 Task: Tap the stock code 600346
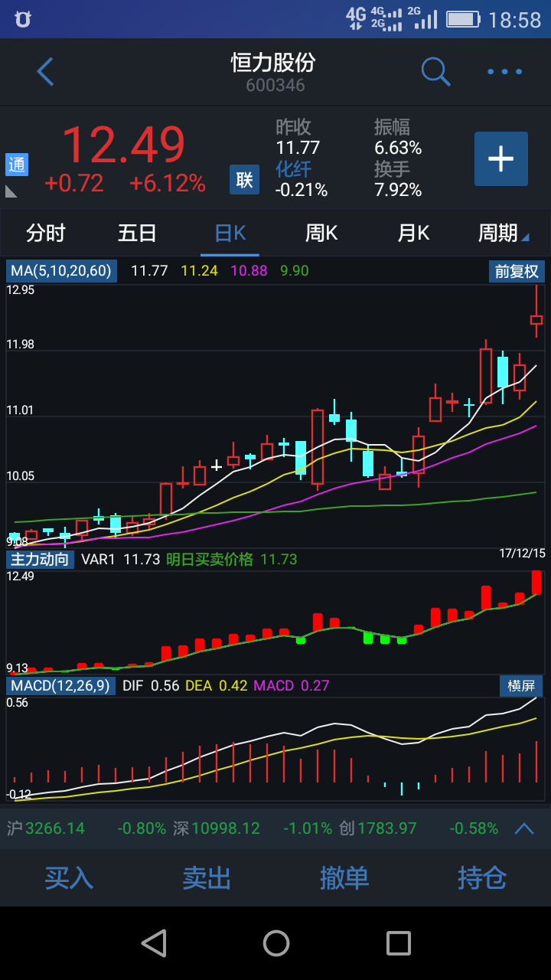point(275,85)
